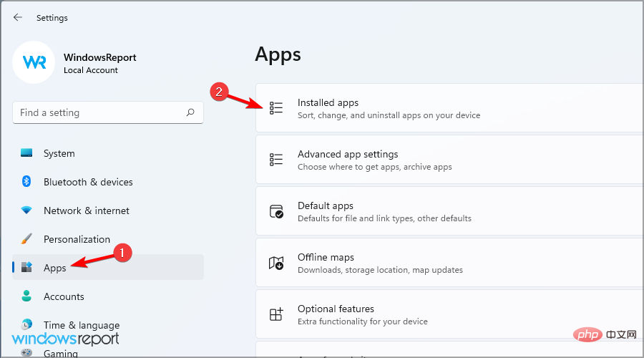Select the Bluetooth icon in the sidebar

26,181
